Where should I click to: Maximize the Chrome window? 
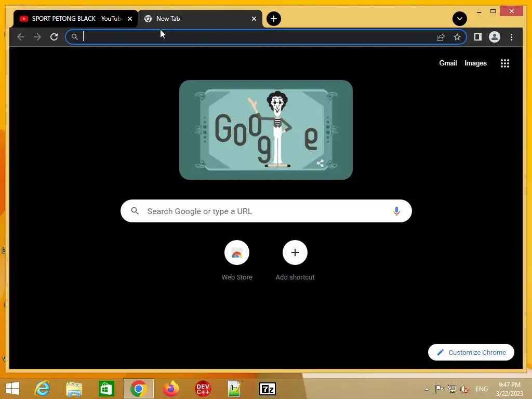493,11
